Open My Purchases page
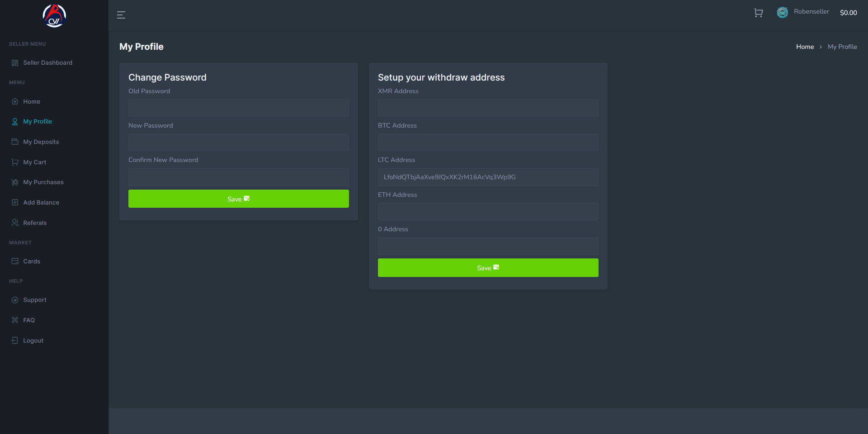Image resolution: width=868 pixels, height=434 pixels. point(43,182)
